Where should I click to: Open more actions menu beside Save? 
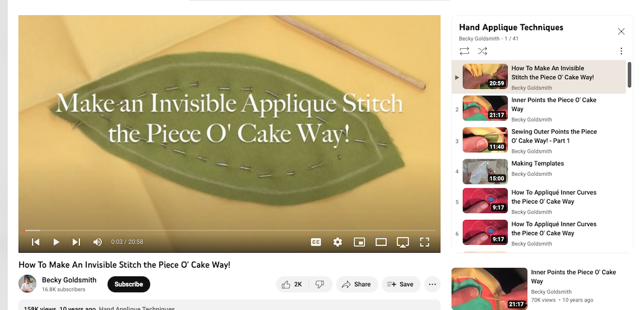[432, 284]
